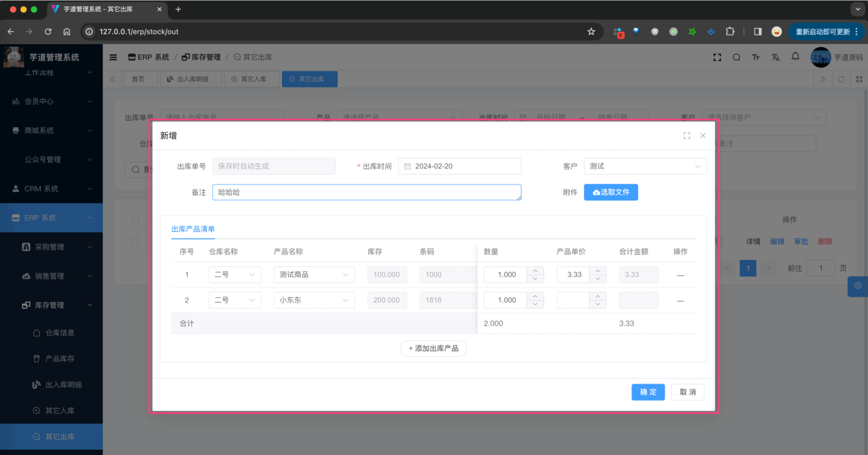
Task: Open the 客户 dropdown showing 测试
Action: click(x=644, y=166)
